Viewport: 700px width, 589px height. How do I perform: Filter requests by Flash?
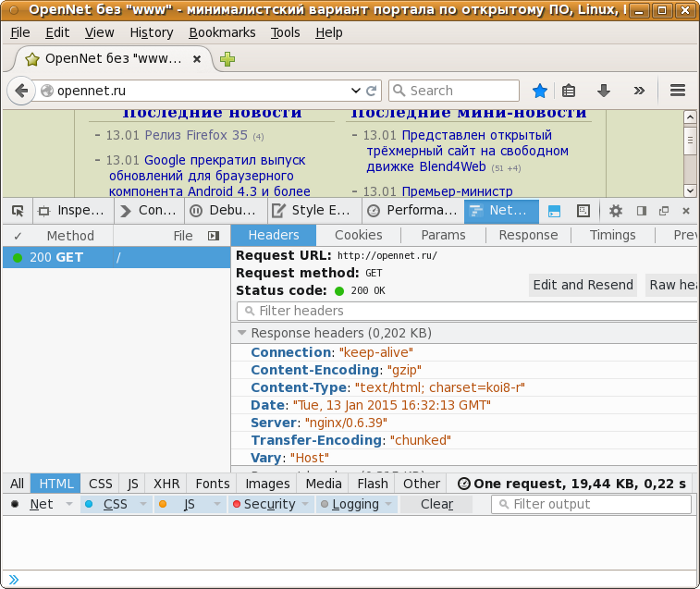click(x=373, y=484)
